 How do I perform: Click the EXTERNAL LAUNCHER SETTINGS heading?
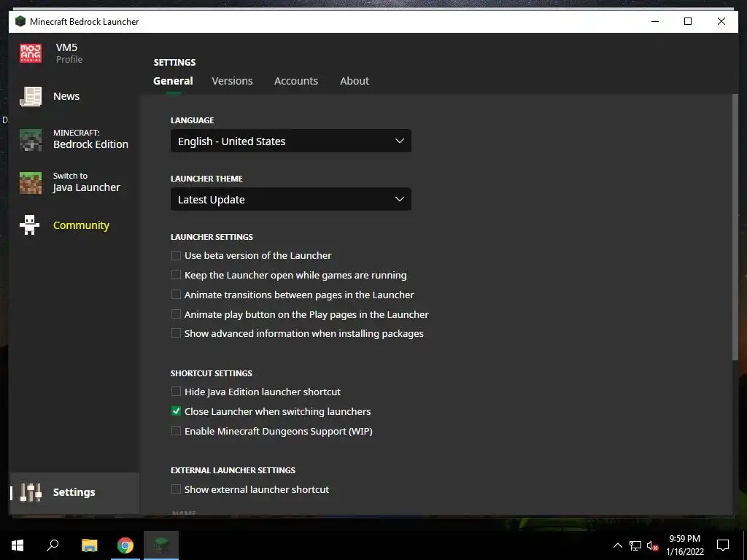pos(233,470)
